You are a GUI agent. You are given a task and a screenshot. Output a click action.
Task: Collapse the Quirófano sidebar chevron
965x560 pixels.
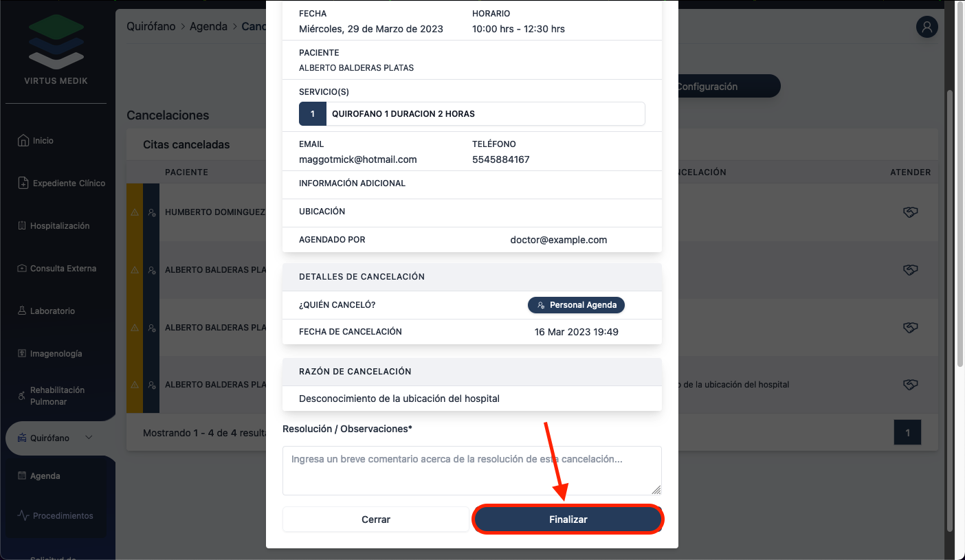click(x=89, y=438)
